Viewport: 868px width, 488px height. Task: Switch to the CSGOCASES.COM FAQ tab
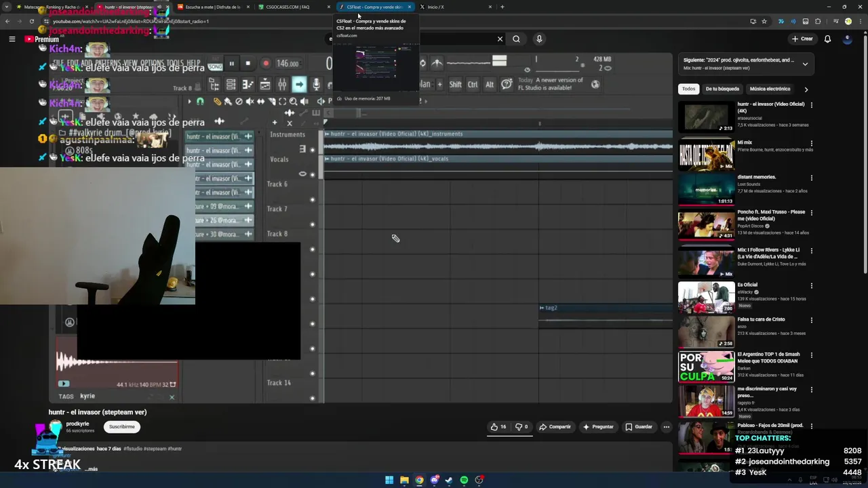(293, 7)
